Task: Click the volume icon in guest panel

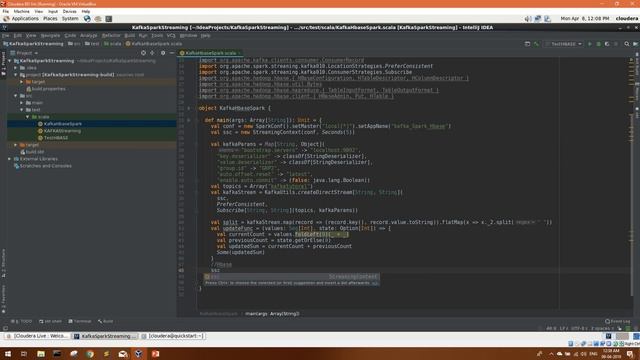Action: click(528, 19)
